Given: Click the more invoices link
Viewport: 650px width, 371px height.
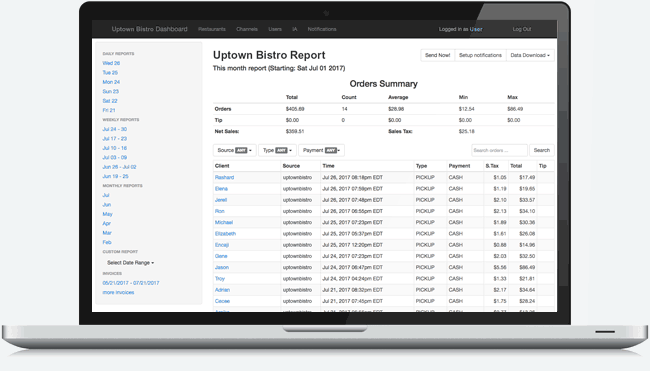Looking at the screenshot, I should 118,292.
